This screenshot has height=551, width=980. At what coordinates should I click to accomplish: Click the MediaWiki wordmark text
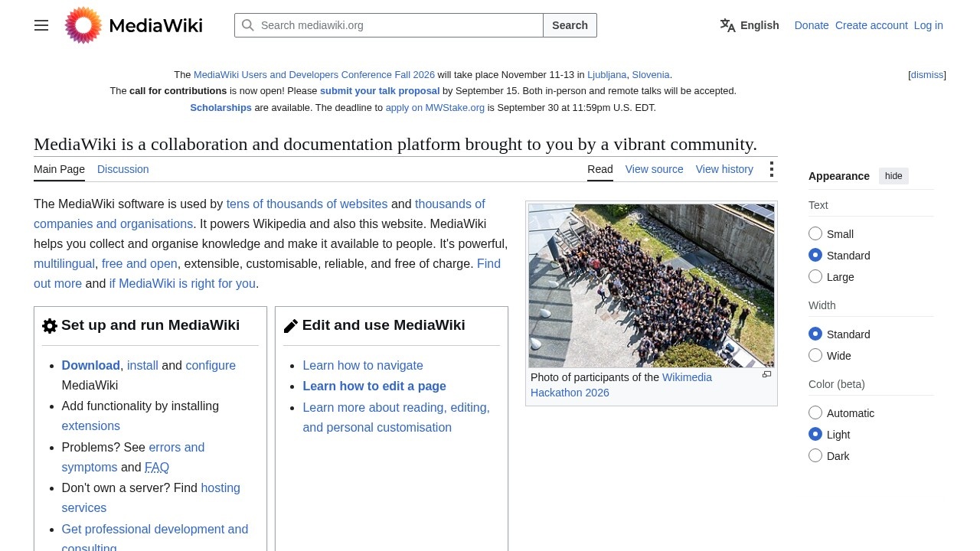tap(156, 26)
